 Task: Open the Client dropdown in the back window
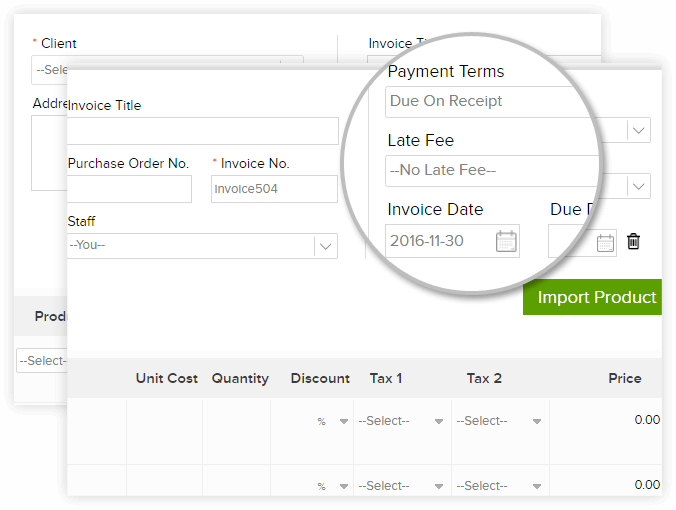(x=50, y=69)
